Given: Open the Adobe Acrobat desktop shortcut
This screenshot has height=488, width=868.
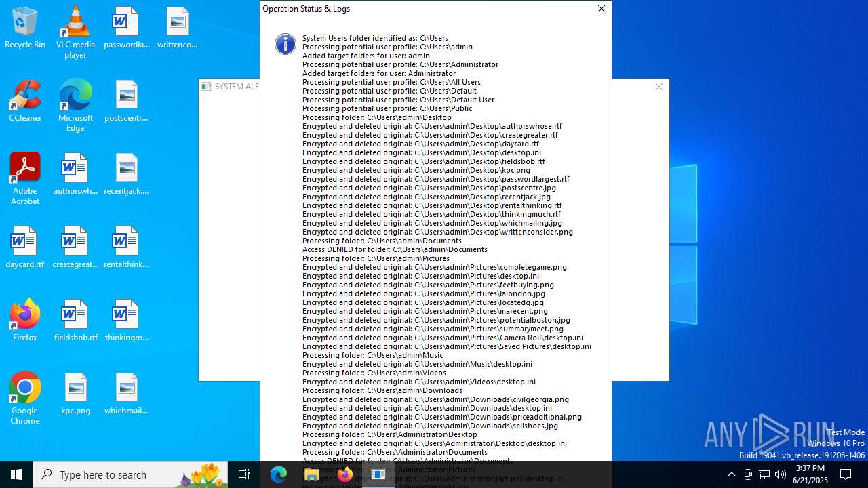Looking at the screenshot, I should tap(25, 179).
